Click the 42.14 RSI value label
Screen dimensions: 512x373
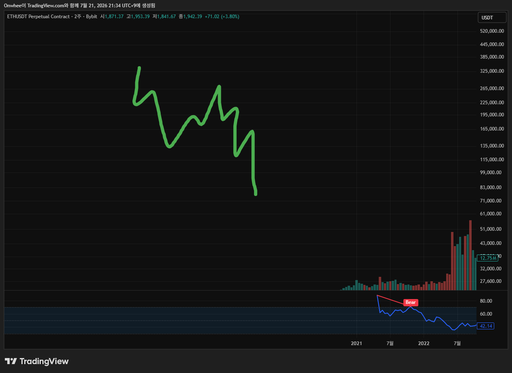(486, 326)
